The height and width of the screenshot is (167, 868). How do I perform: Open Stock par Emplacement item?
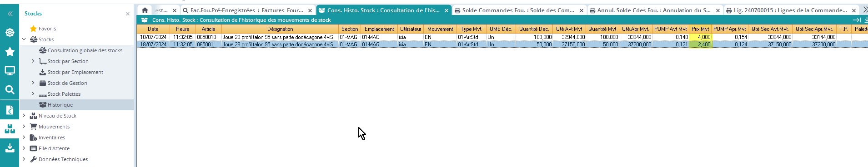pyautogui.click(x=75, y=72)
